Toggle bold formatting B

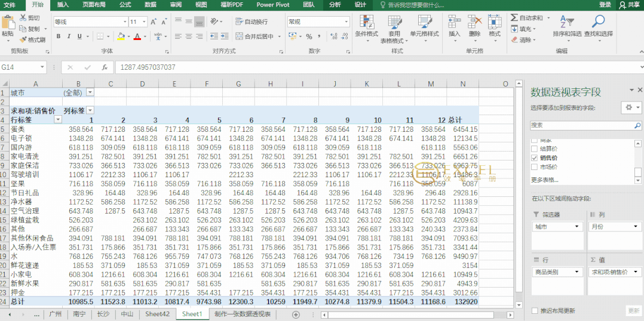(59, 36)
